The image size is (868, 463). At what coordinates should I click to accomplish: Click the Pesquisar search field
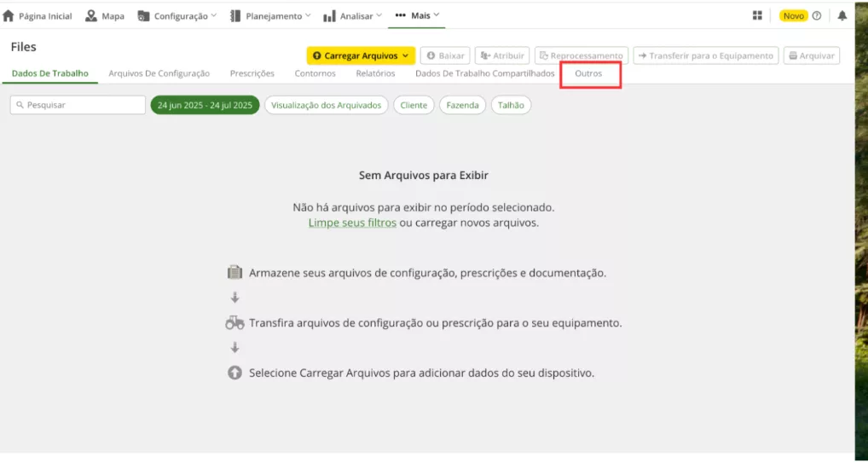(78, 105)
